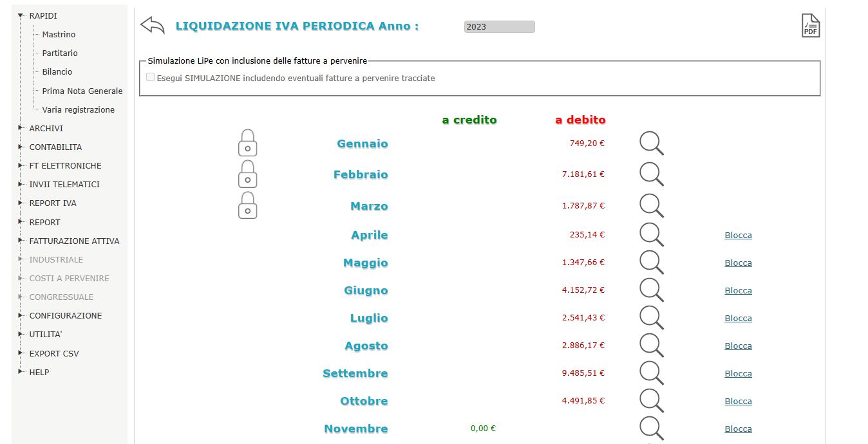Click the padlock icon for Febbraio
The width and height of the screenshot is (868, 444).
pos(248,174)
